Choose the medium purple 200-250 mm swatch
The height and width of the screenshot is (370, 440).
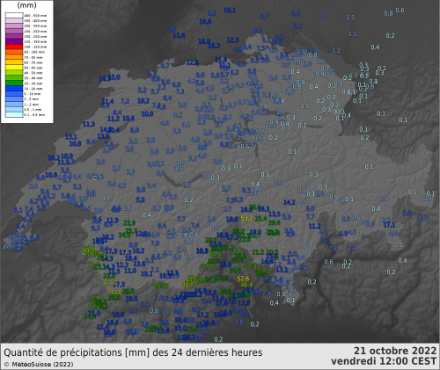[14, 31]
